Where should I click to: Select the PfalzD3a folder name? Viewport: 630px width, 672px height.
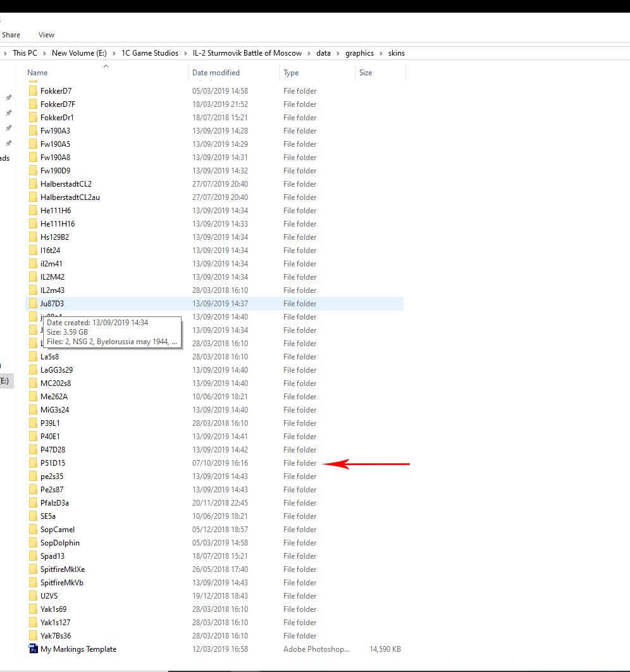(x=54, y=502)
